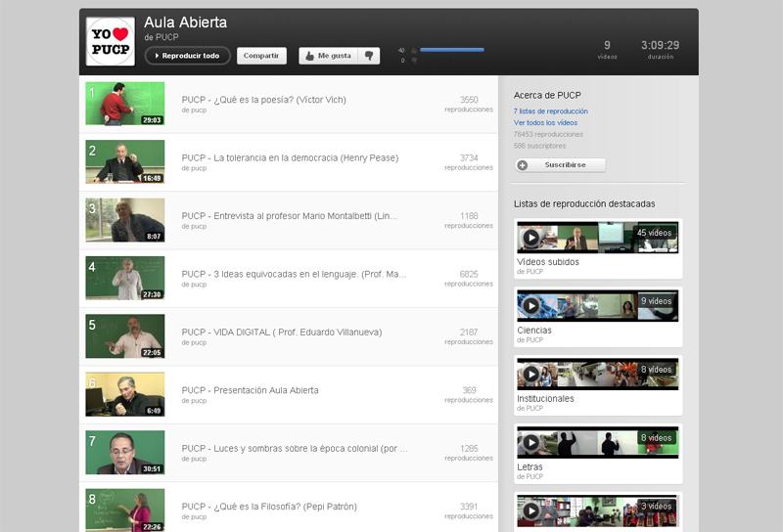This screenshot has width=783, height=532.
Task: Open thumbnail of Henry Pease video
Action: (x=125, y=161)
